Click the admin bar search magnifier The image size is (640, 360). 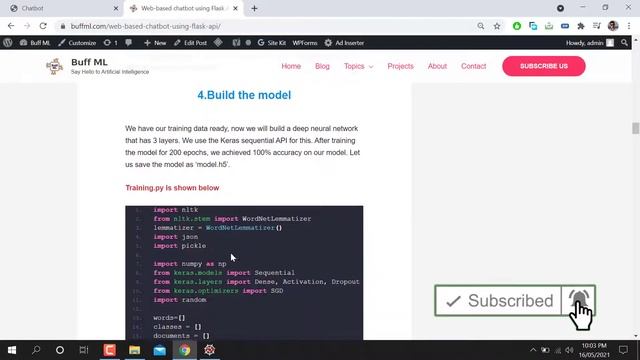(624, 43)
